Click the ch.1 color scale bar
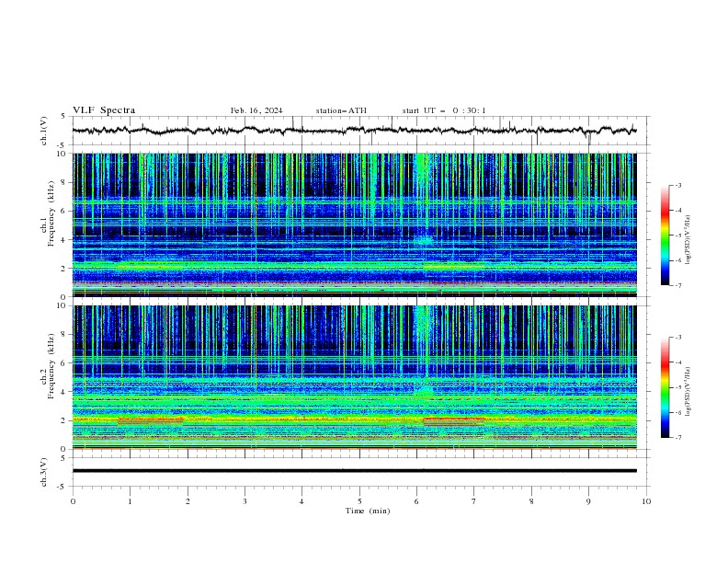Image resolution: width=728 pixels, height=563 pixels. tap(665, 235)
